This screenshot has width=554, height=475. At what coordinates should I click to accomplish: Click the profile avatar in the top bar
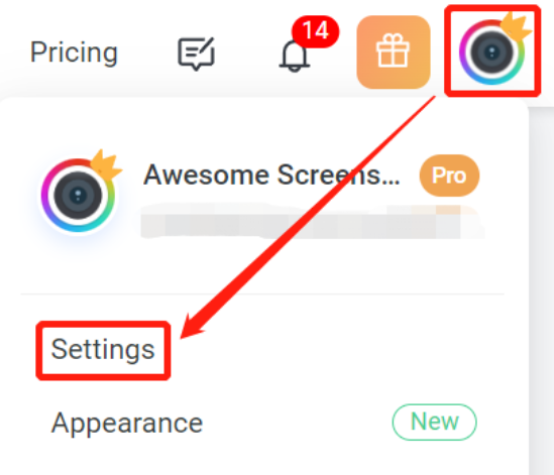tap(492, 52)
